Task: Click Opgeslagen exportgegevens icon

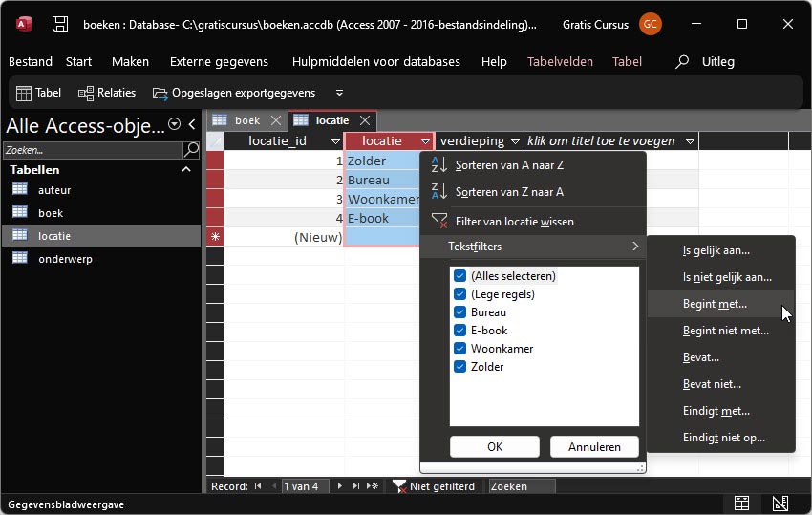Action: 159,93
